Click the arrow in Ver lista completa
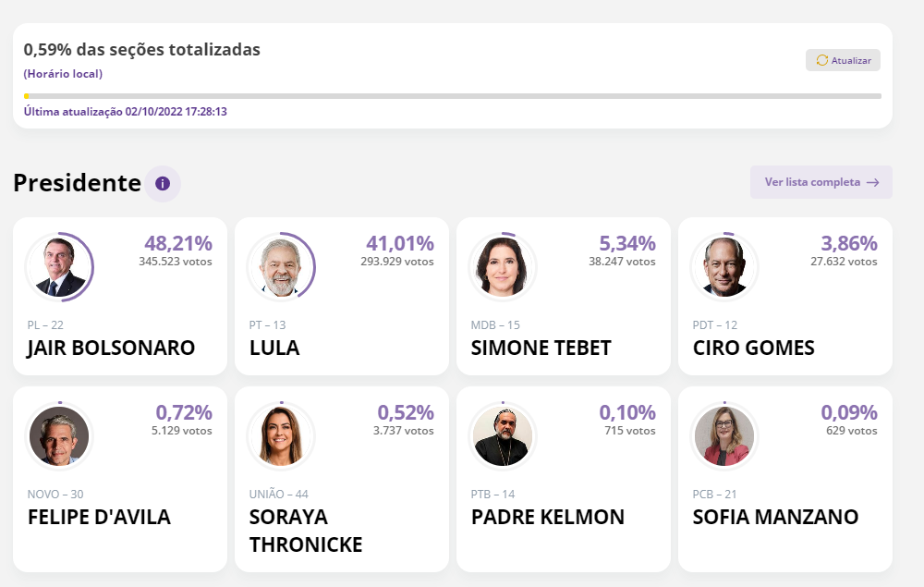The width and height of the screenshot is (924, 587). click(x=872, y=182)
